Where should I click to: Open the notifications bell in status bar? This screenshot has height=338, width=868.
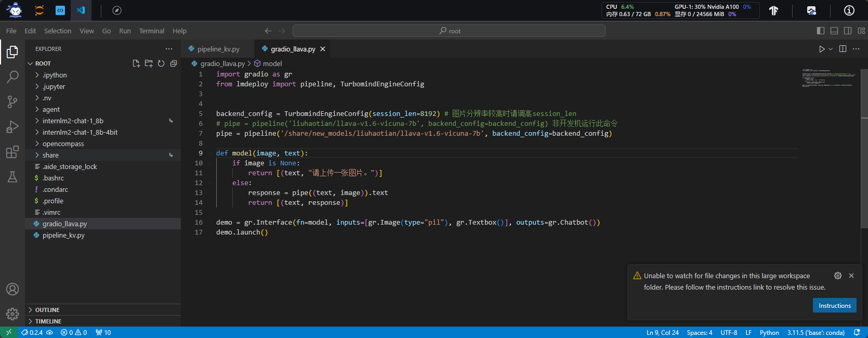pos(857,332)
